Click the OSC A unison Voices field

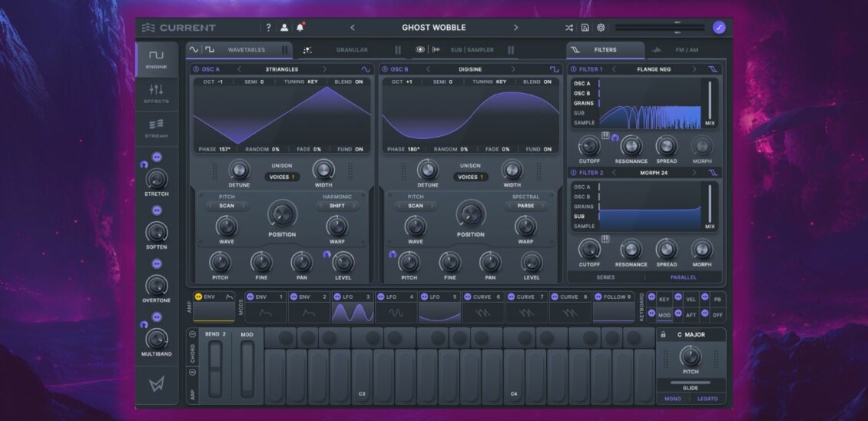point(282,177)
